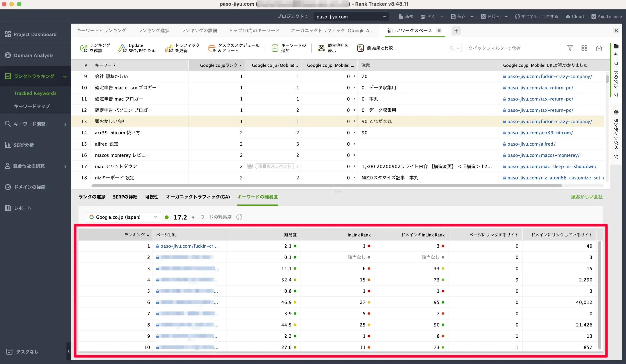Click Update SEO/PPC Data icon
626x364 pixels.
122,48
